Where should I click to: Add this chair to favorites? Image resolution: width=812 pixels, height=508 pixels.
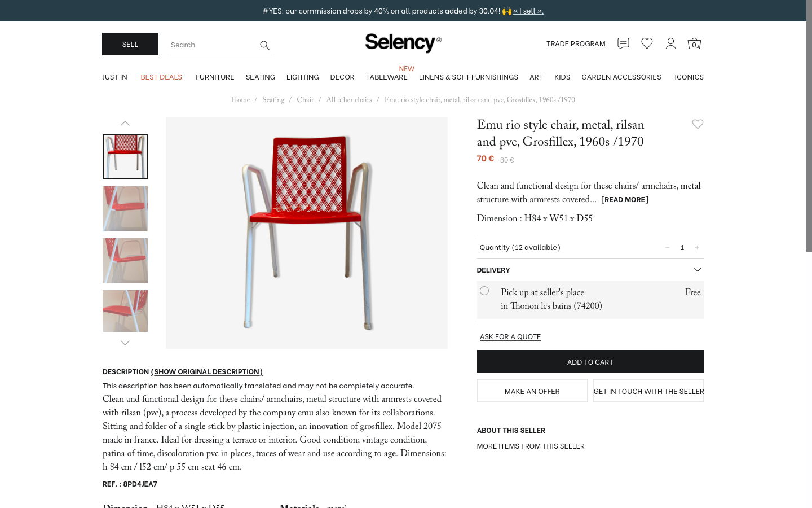pos(698,124)
